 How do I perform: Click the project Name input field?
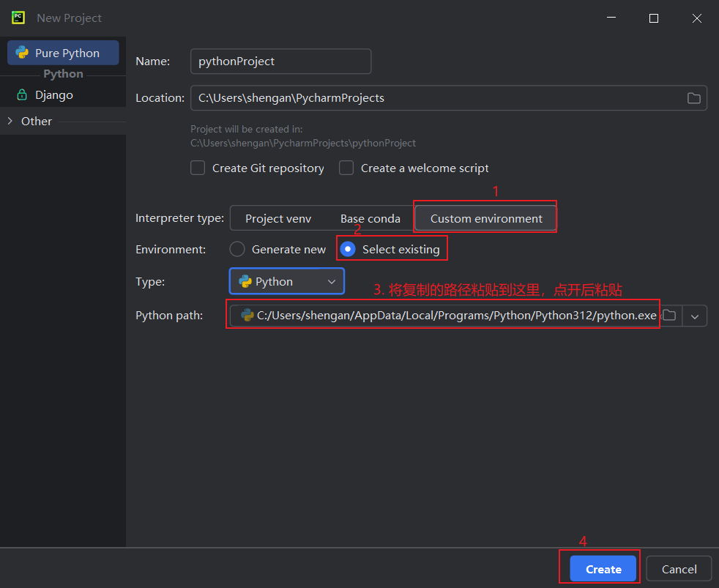click(280, 62)
